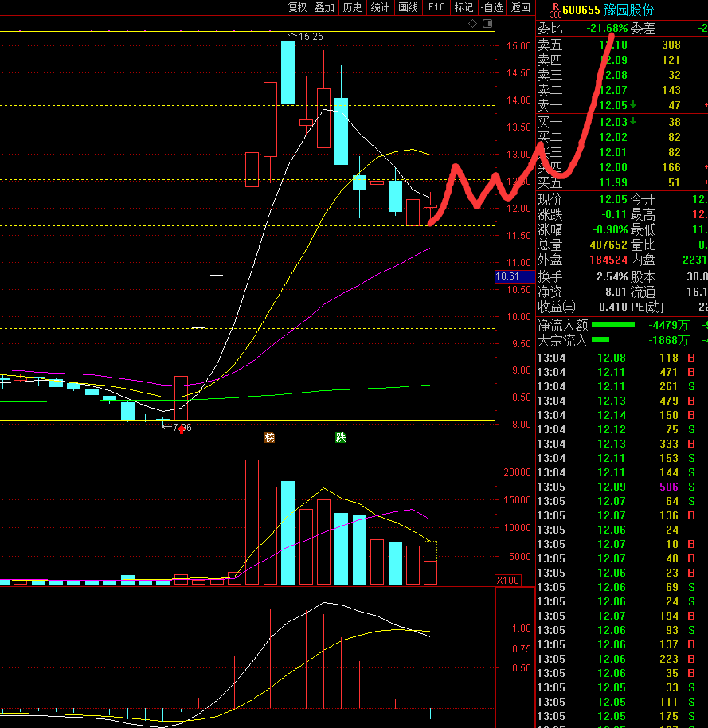Click stock code 600655
This screenshot has width=708, height=728.
pos(581,10)
